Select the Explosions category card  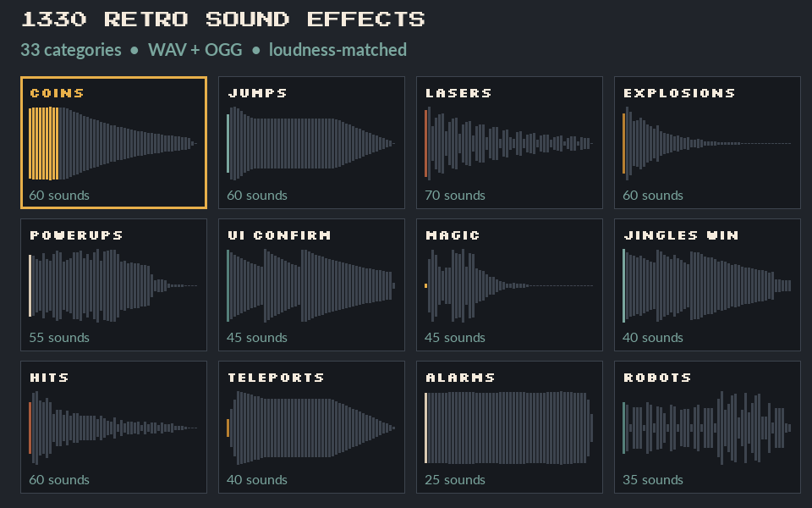[707, 142]
